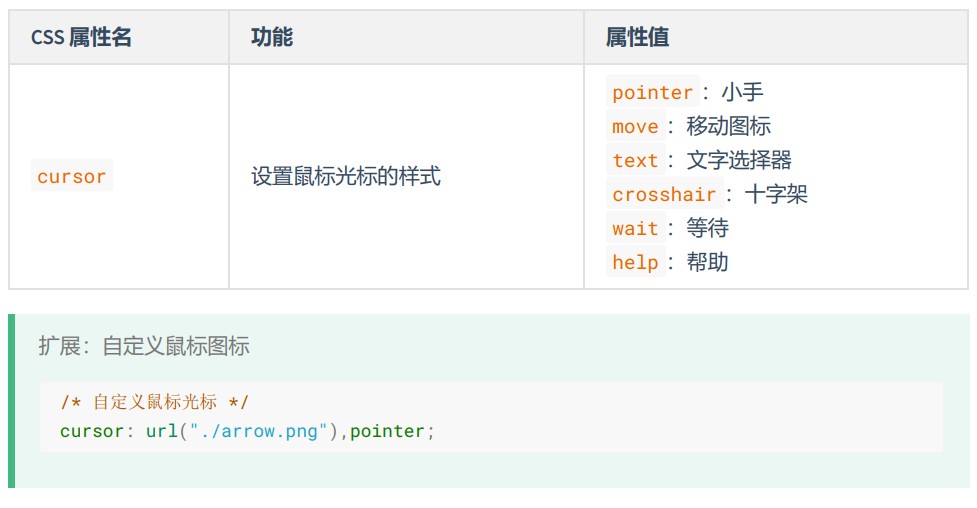977x508 pixels.
Task: Select the "属性值" column header
Action: [x=637, y=38]
